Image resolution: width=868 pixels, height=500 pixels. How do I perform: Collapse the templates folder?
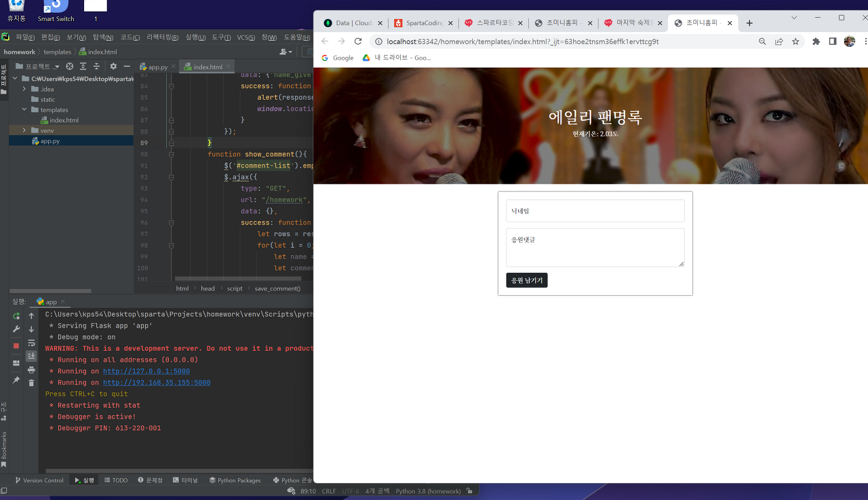tap(25, 109)
